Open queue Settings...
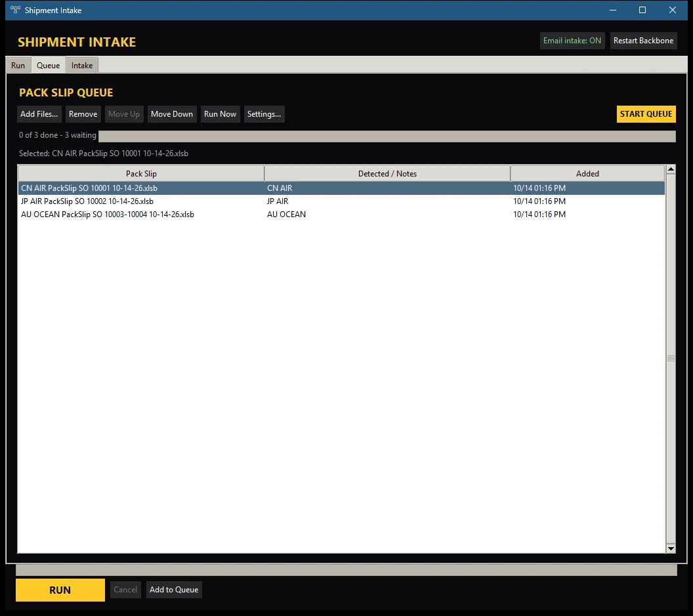 (264, 114)
